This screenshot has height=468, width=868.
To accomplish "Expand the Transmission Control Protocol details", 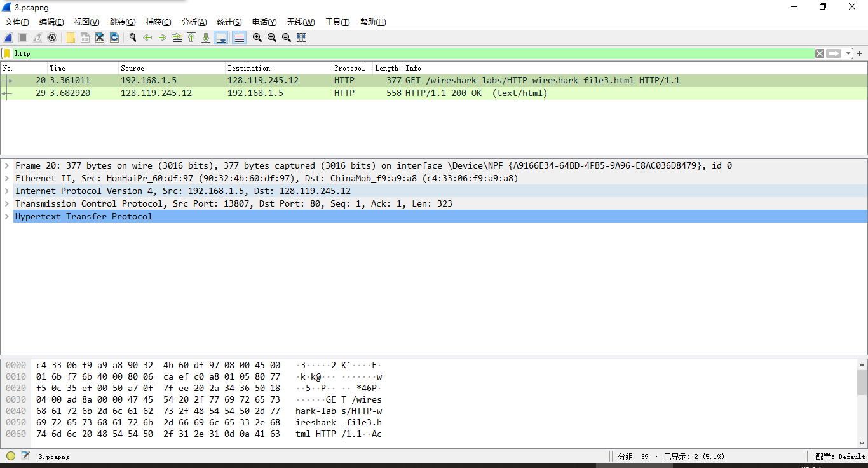I will point(7,203).
